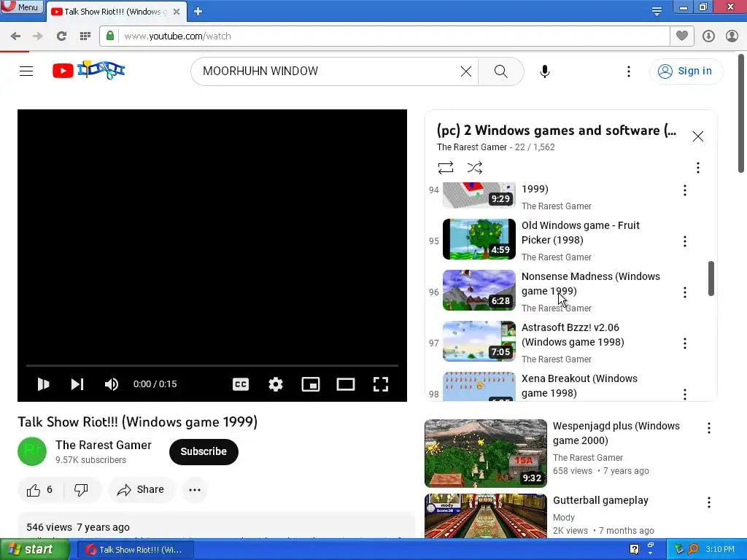This screenshot has height=560, width=747.
Task: Bookmark page with heart icon
Action: click(682, 36)
